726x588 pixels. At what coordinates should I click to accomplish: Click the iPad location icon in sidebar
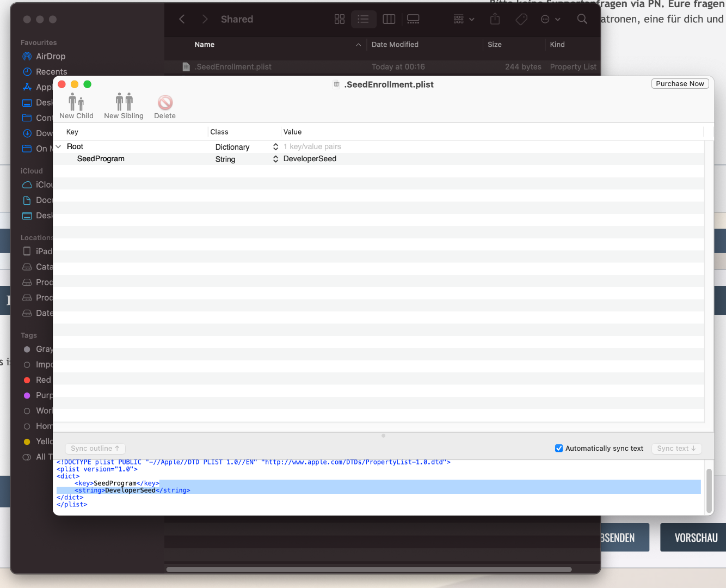click(x=27, y=252)
